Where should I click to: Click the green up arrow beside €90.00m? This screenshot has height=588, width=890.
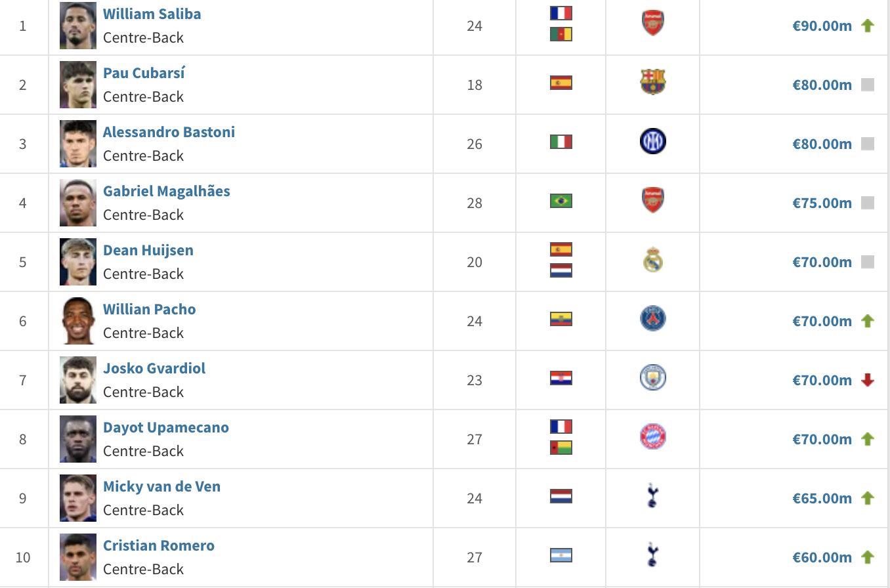868,26
